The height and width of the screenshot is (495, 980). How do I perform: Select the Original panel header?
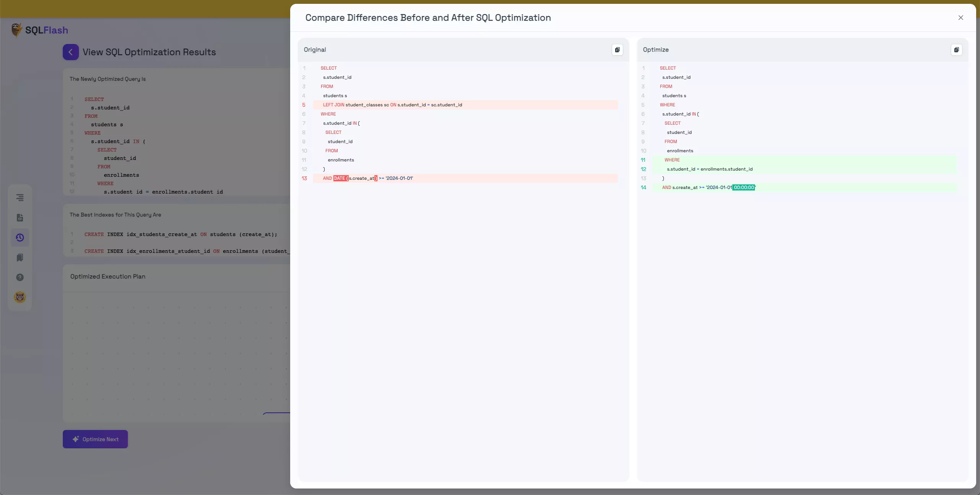tap(315, 49)
